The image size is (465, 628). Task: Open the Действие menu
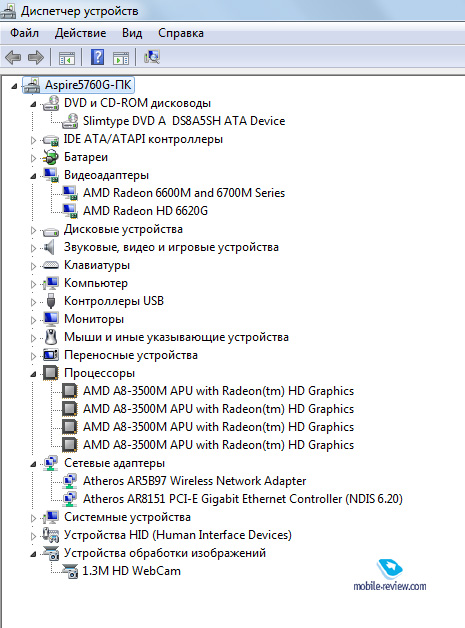[x=81, y=33]
